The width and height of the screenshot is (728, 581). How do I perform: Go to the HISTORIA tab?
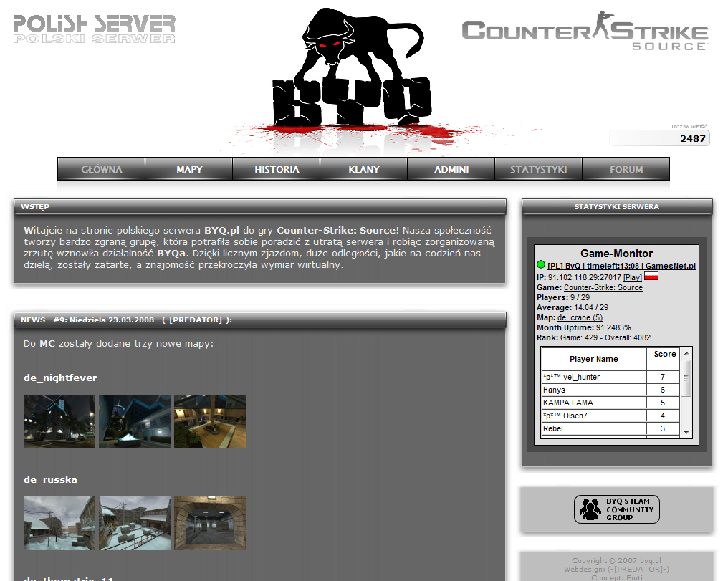(x=277, y=170)
